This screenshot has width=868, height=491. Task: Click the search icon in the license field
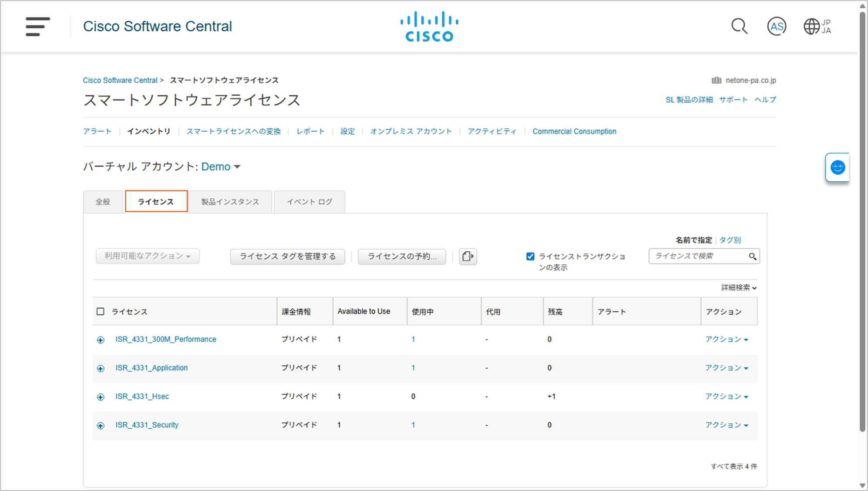click(752, 257)
